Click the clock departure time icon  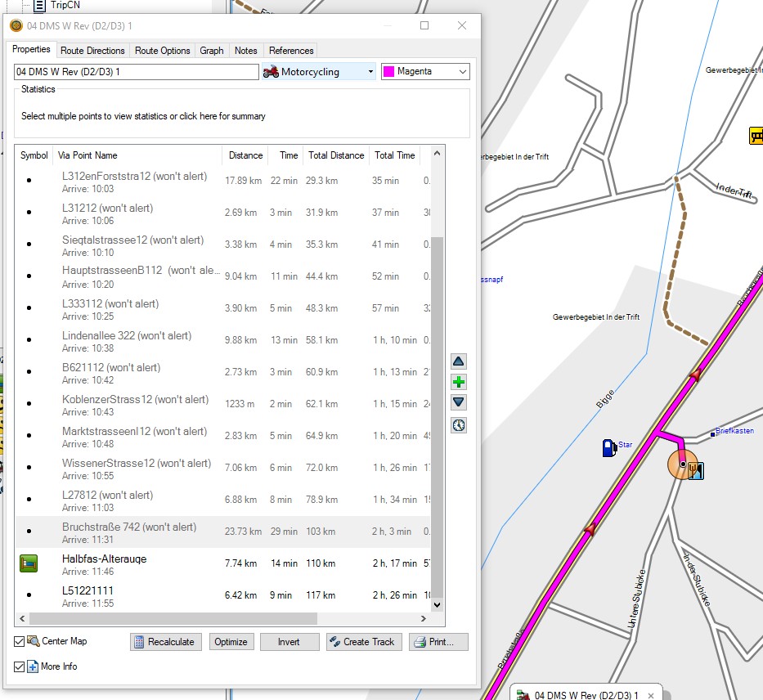pyautogui.click(x=459, y=425)
